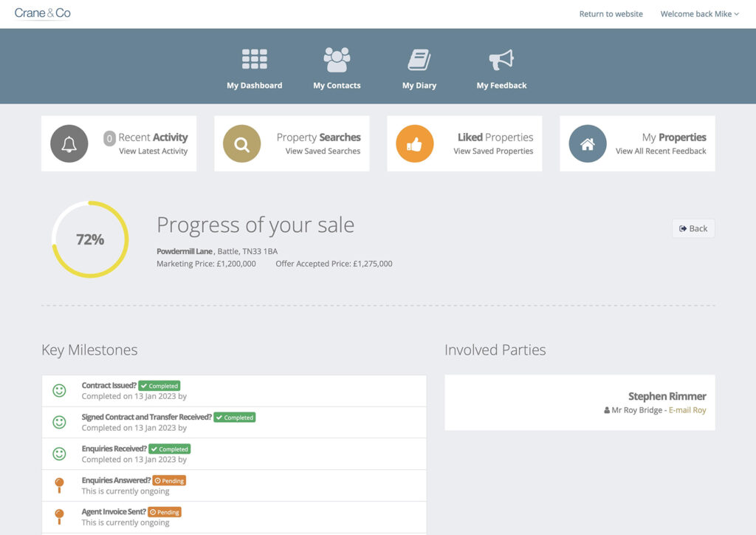Viewport: 756px width, 535px height.
Task: Open the My Diary book icon
Action: 419,60
